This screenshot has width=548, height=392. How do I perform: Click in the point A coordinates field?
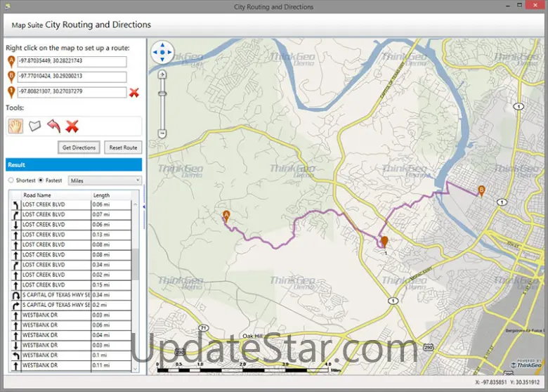click(72, 62)
